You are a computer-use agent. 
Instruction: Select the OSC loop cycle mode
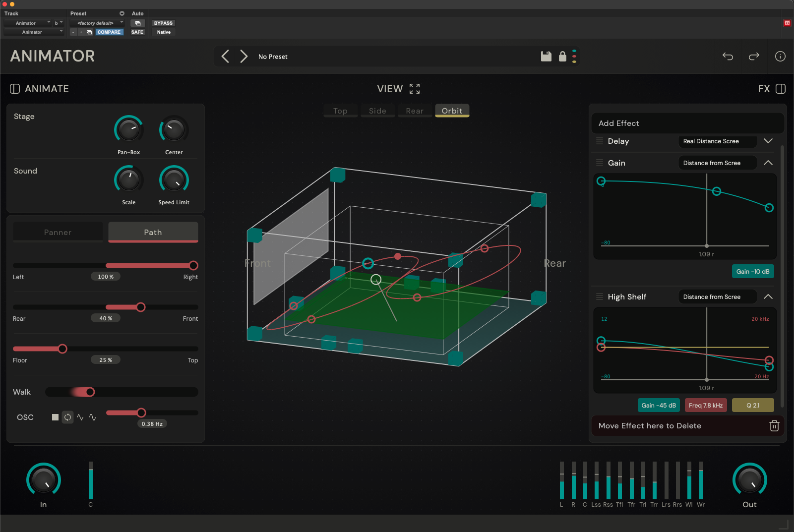pos(67,417)
